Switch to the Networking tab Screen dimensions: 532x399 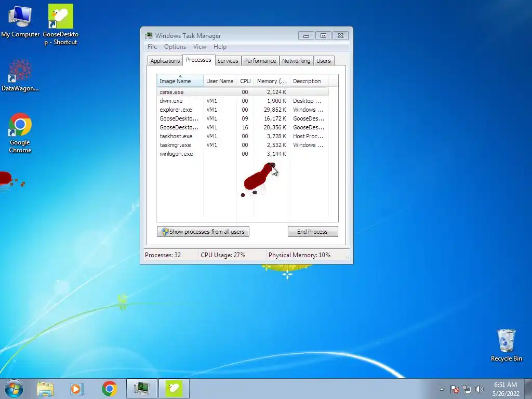pyautogui.click(x=296, y=61)
